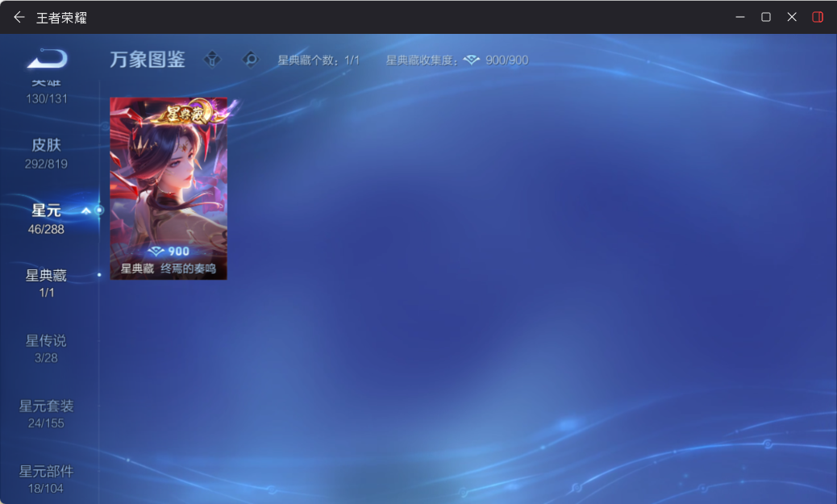
Task: Close the 王者荣耀 window
Action: (792, 17)
